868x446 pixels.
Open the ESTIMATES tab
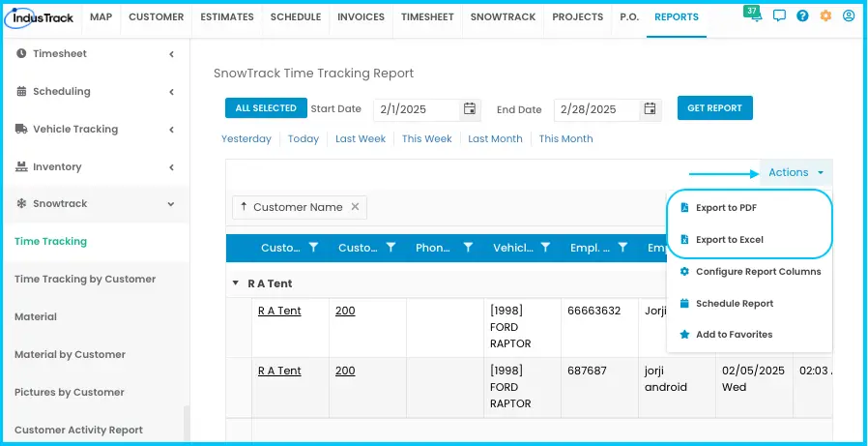coord(227,17)
